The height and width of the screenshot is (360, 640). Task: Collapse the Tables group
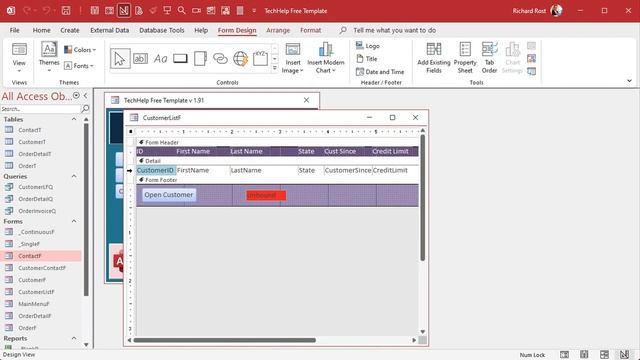pyautogui.click(x=74, y=119)
